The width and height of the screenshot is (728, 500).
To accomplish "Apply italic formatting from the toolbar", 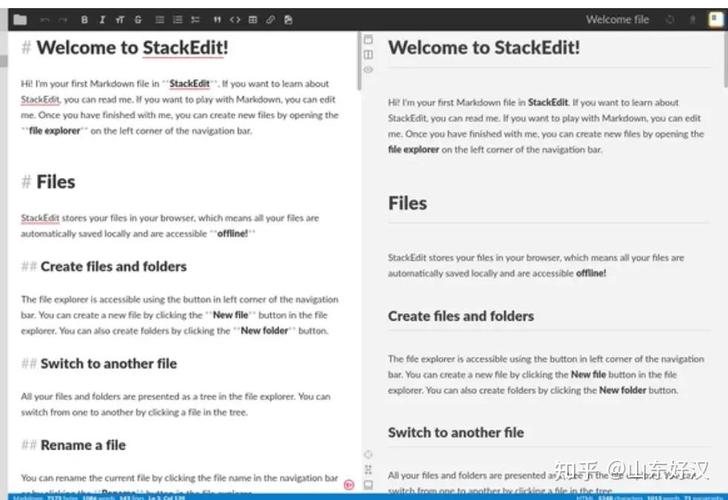I will [102, 19].
